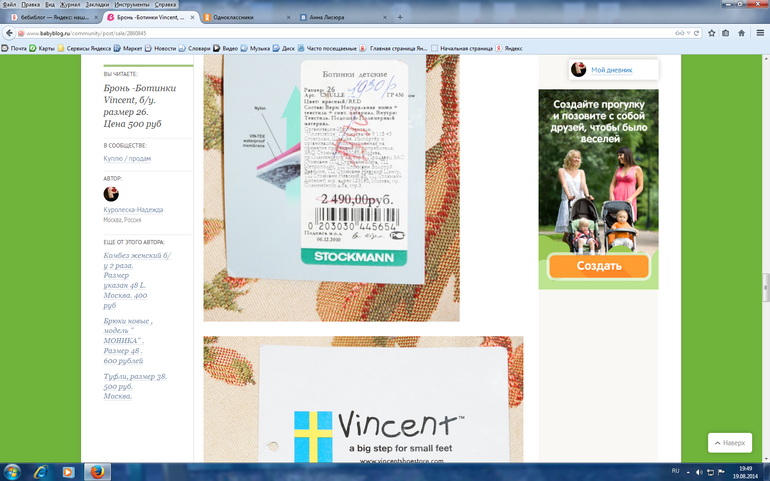Screen dimensions: 770x481
Task: Show hidden system tray icons
Action: 689,471
